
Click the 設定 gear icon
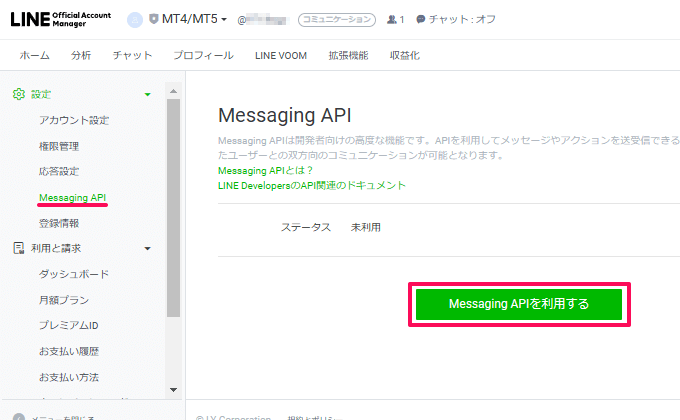tap(19, 94)
